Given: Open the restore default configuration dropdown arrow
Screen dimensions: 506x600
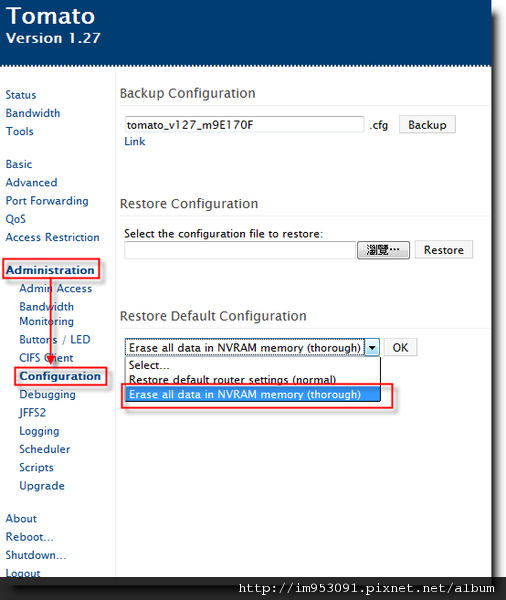Looking at the screenshot, I should [x=372, y=347].
